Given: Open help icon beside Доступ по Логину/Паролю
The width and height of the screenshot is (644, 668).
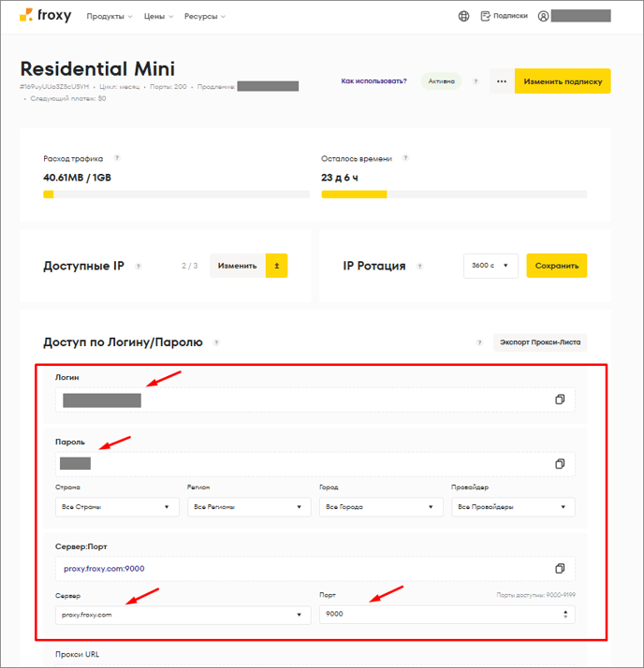Looking at the screenshot, I should [x=216, y=342].
